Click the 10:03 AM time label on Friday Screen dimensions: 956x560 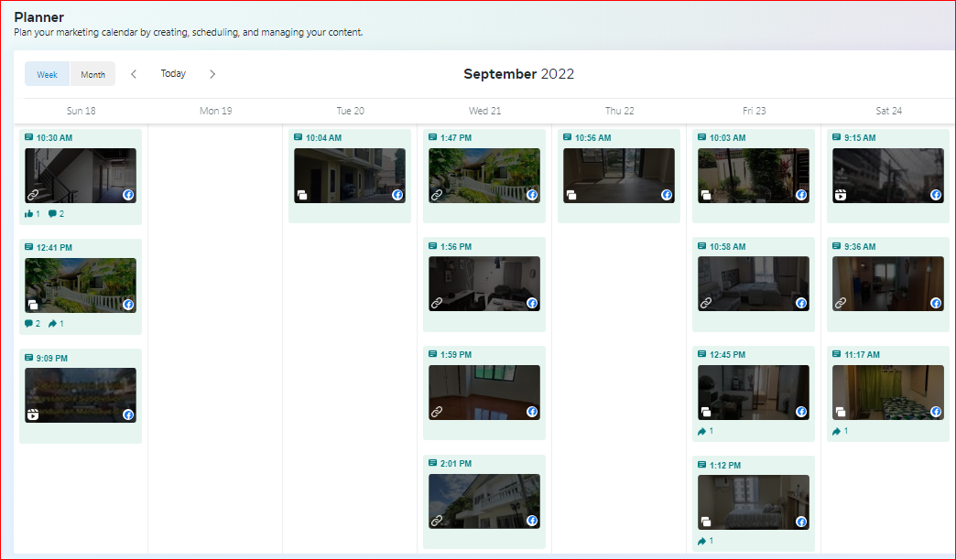point(727,138)
